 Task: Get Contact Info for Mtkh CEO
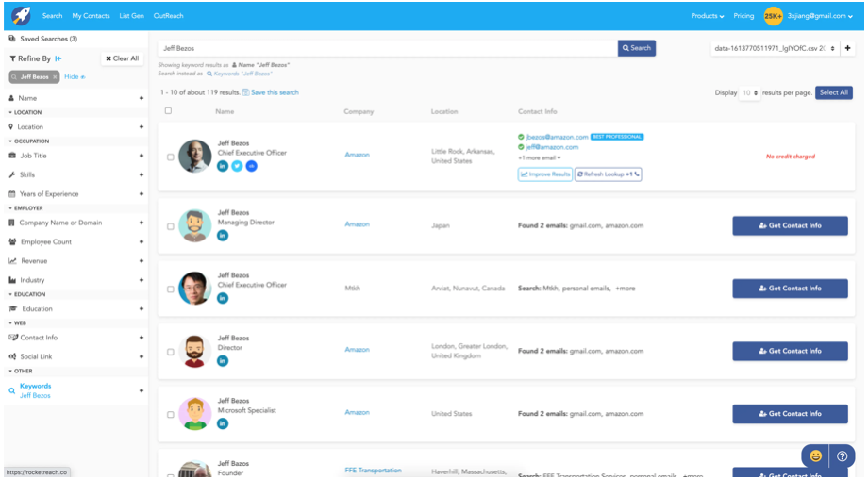click(790, 289)
